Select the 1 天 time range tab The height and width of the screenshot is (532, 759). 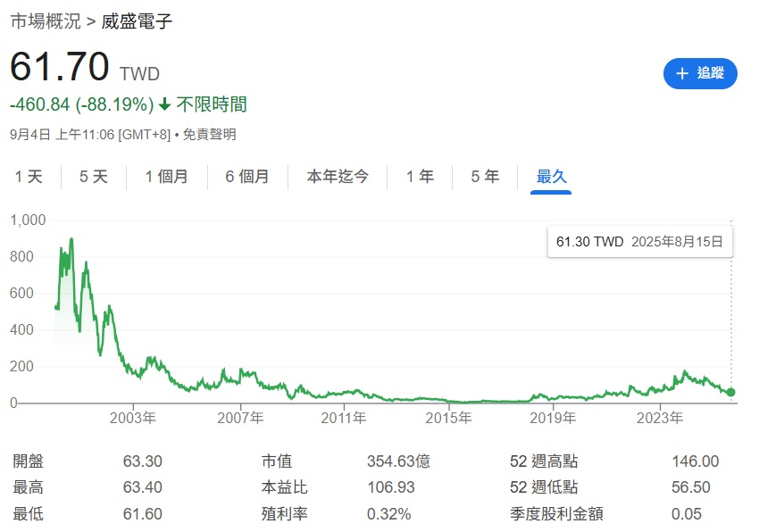pos(29,177)
